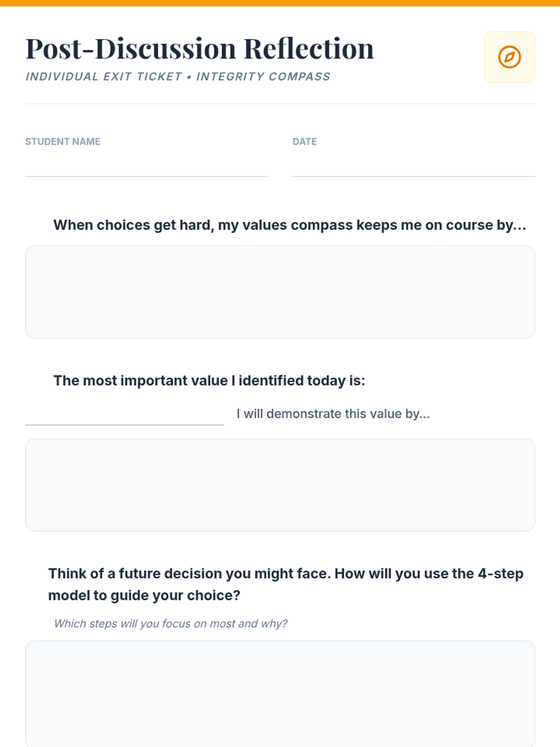Click the 'When choices get hard' prompt
This screenshot has width=560, height=747.
click(290, 225)
